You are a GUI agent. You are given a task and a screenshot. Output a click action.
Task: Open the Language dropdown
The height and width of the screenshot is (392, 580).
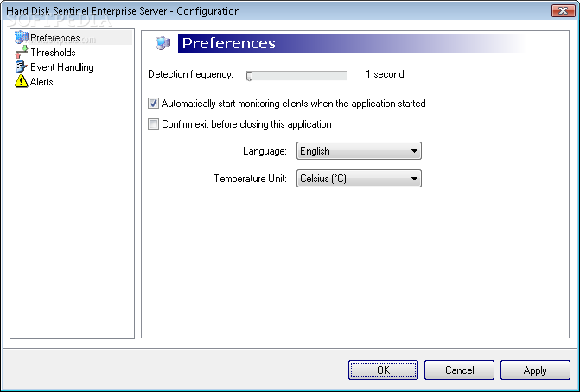(x=359, y=151)
